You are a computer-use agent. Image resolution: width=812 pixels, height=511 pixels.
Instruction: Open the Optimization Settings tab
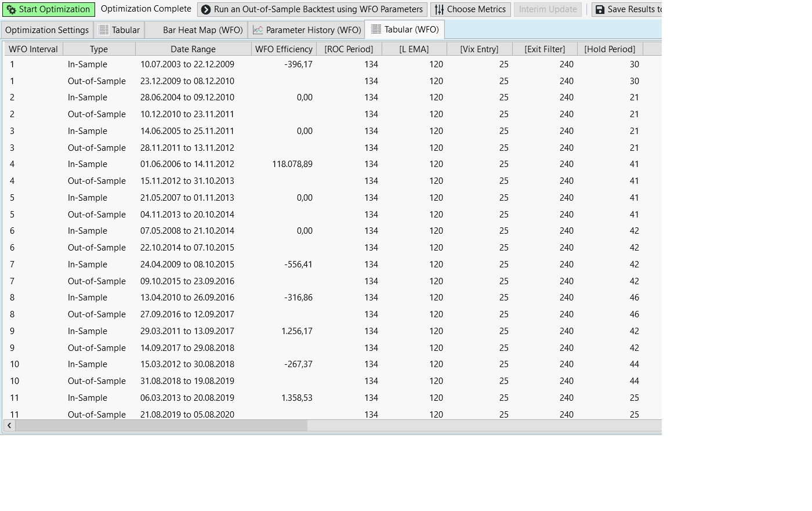coord(47,30)
